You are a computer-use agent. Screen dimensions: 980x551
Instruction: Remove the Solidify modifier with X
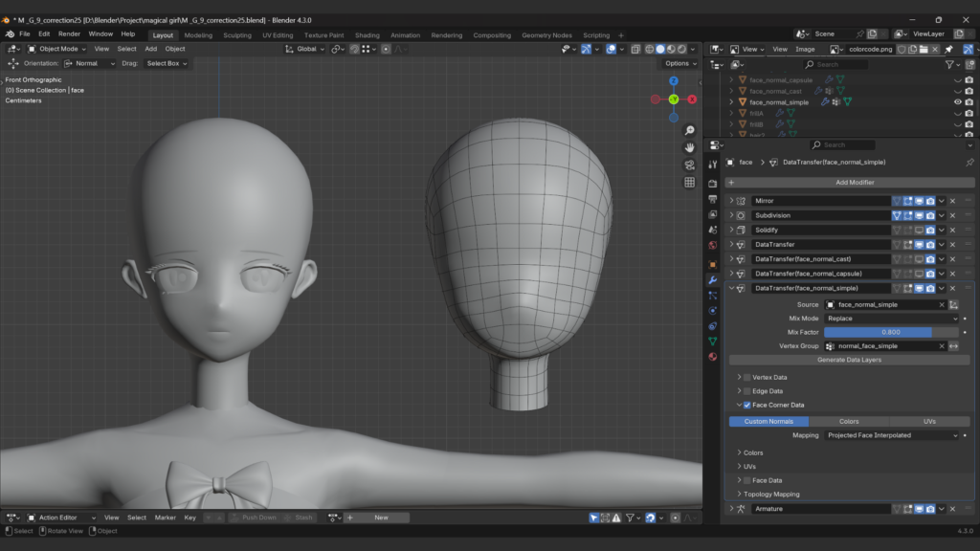click(x=952, y=230)
